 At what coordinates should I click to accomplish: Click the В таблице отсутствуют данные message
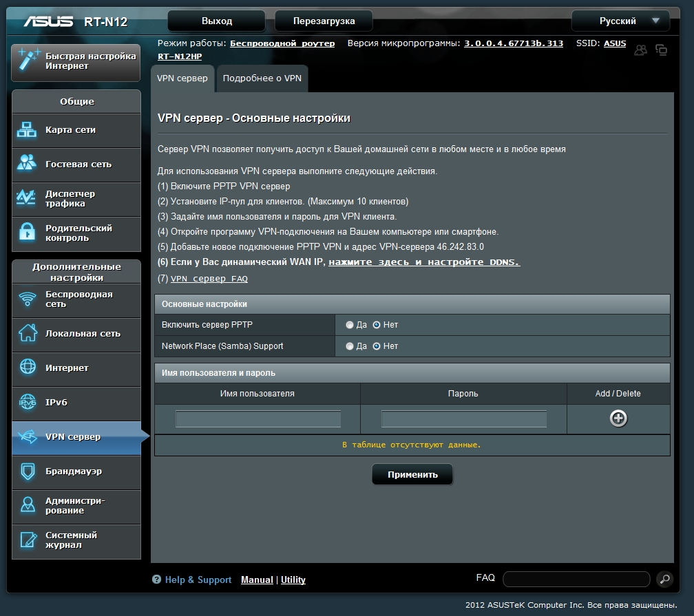[x=412, y=445]
